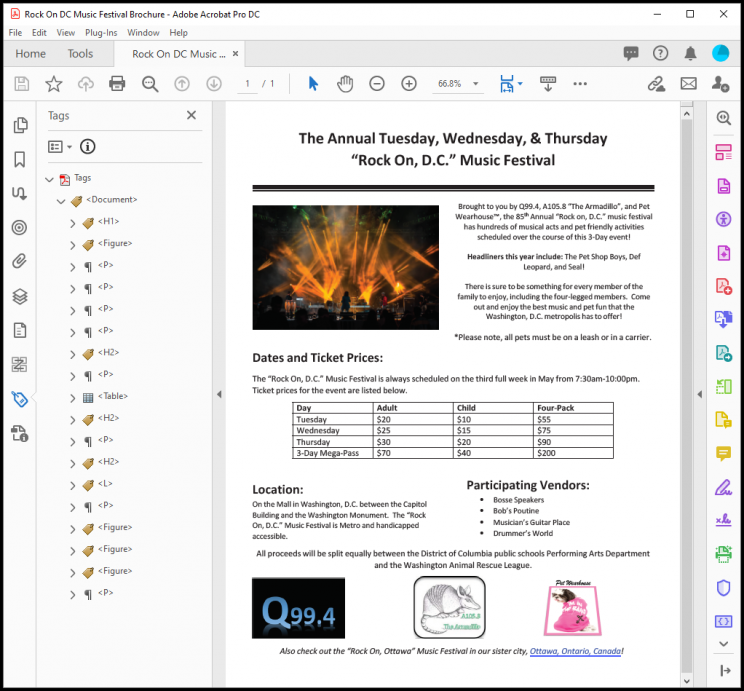Image resolution: width=744 pixels, height=691 pixels.
Task: Click the Q99.4 logo image
Action: 298,608
